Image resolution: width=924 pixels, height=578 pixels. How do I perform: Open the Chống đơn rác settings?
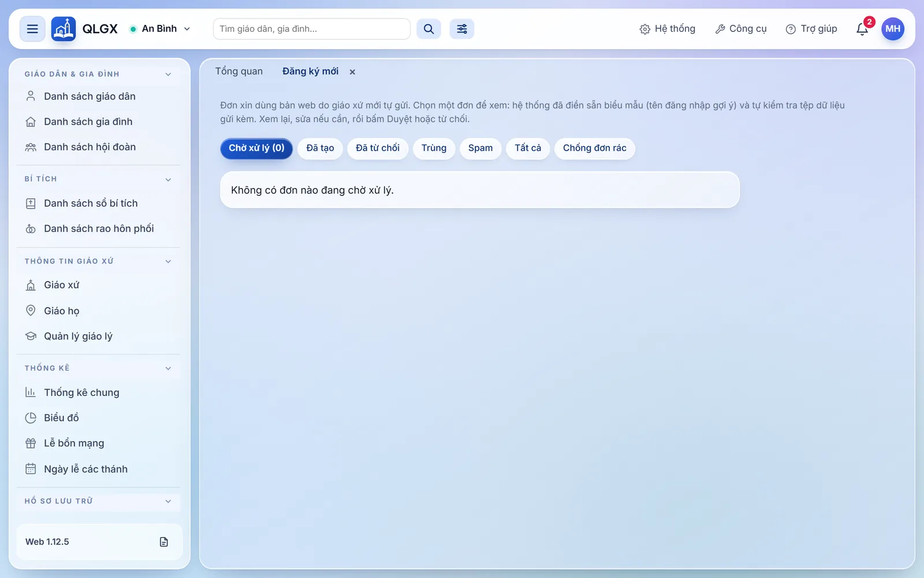(595, 148)
